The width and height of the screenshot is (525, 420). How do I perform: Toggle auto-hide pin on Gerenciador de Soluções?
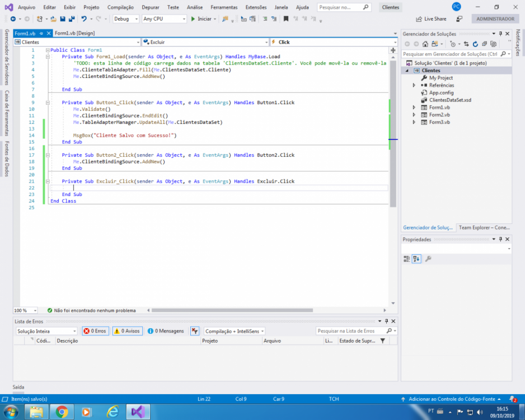point(500,34)
